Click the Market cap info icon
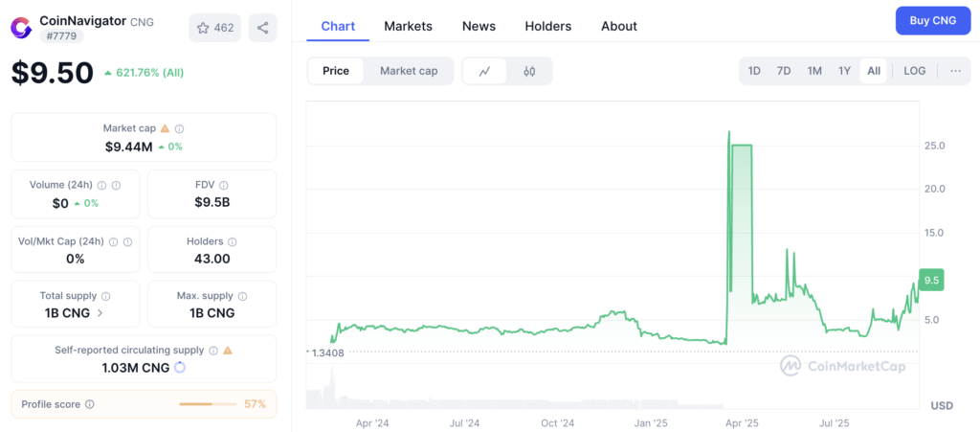 [x=179, y=128]
